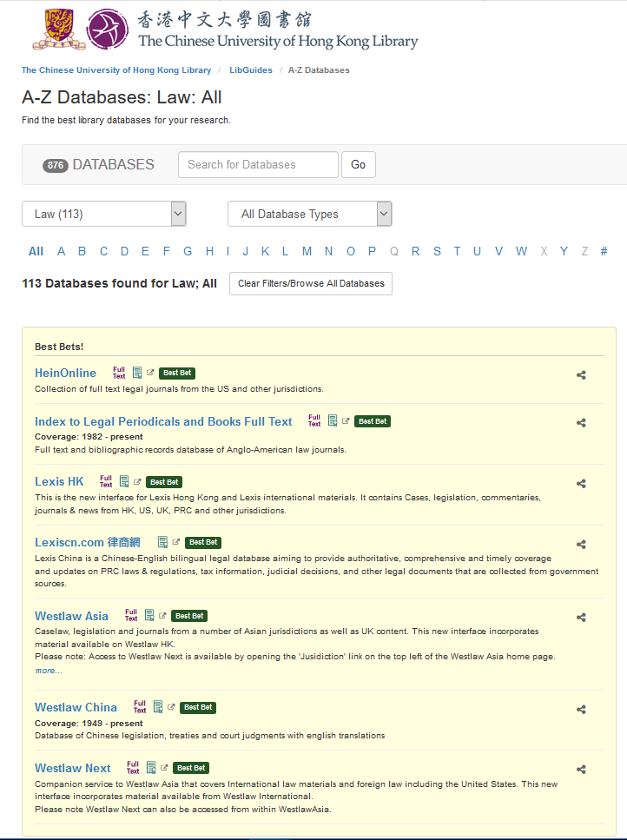Filter databases by letter H
Image resolution: width=627 pixels, height=840 pixels.
(209, 251)
